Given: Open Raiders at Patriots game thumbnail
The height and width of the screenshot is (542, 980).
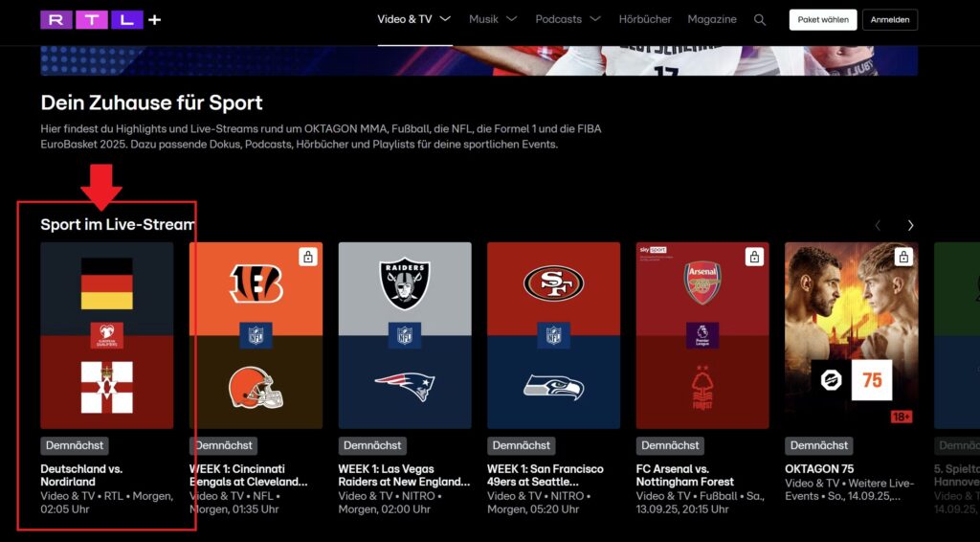Looking at the screenshot, I should click(x=405, y=335).
